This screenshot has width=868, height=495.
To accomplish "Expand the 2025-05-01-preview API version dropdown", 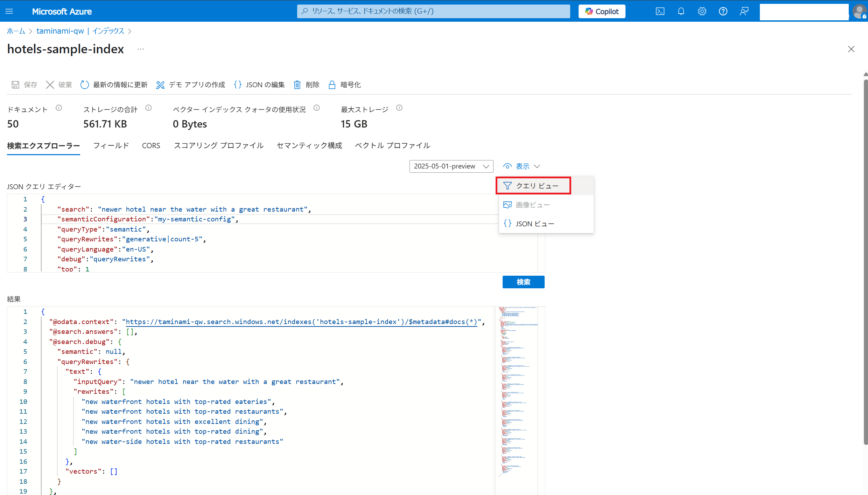I will [x=451, y=166].
